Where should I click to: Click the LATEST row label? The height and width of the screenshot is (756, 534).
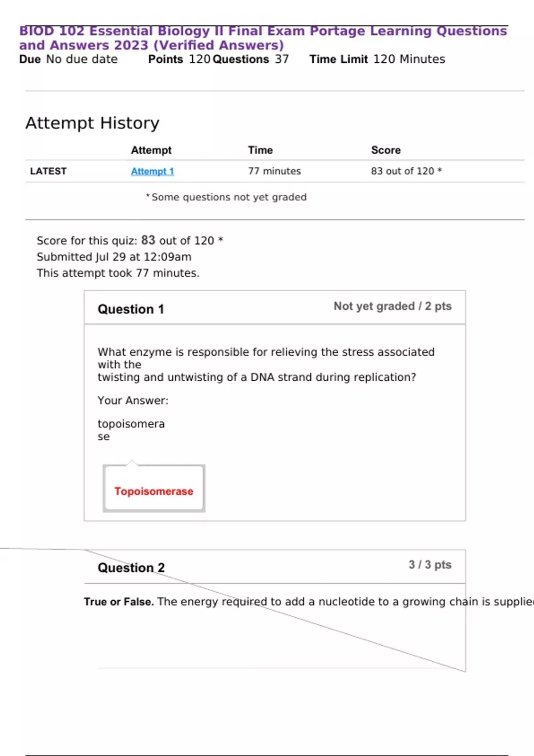[48, 171]
